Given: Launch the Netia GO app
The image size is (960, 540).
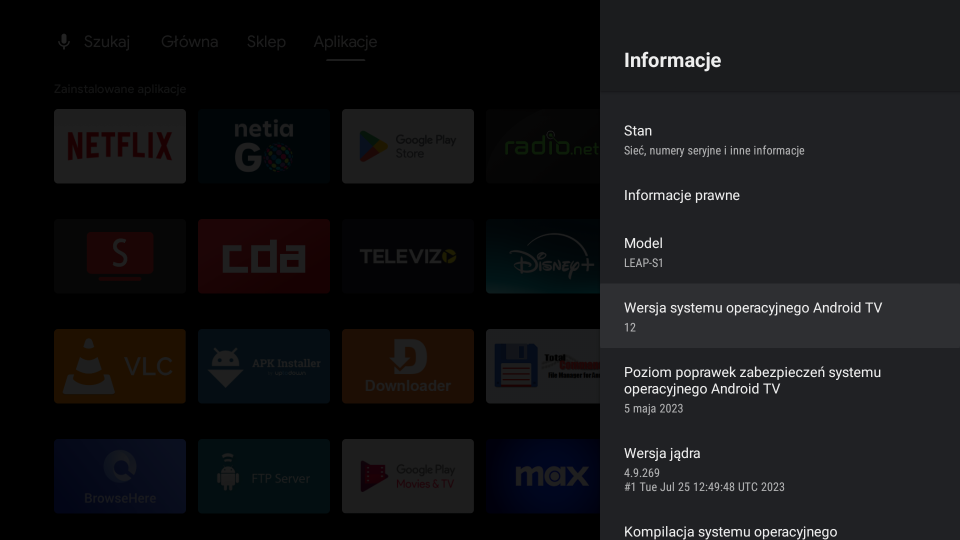Looking at the screenshot, I should click(x=264, y=146).
